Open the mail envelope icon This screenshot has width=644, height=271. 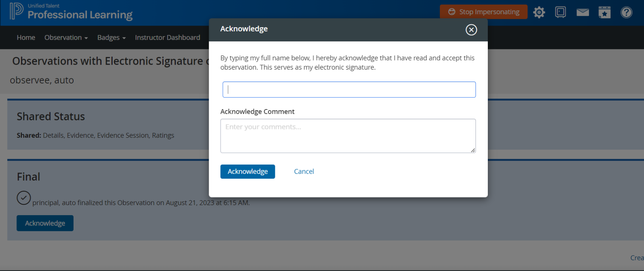[x=582, y=12]
